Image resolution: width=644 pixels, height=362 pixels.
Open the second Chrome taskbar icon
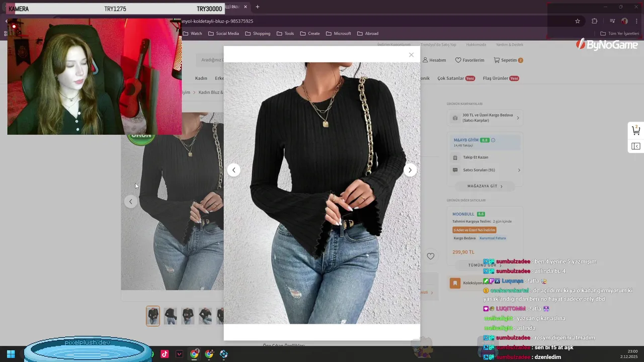(x=209, y=354)
